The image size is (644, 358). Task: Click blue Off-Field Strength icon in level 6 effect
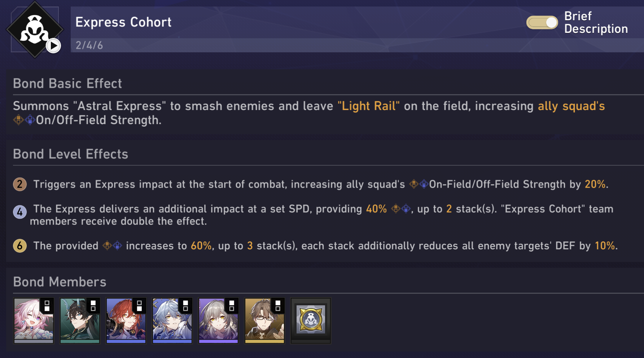point(118,246)
